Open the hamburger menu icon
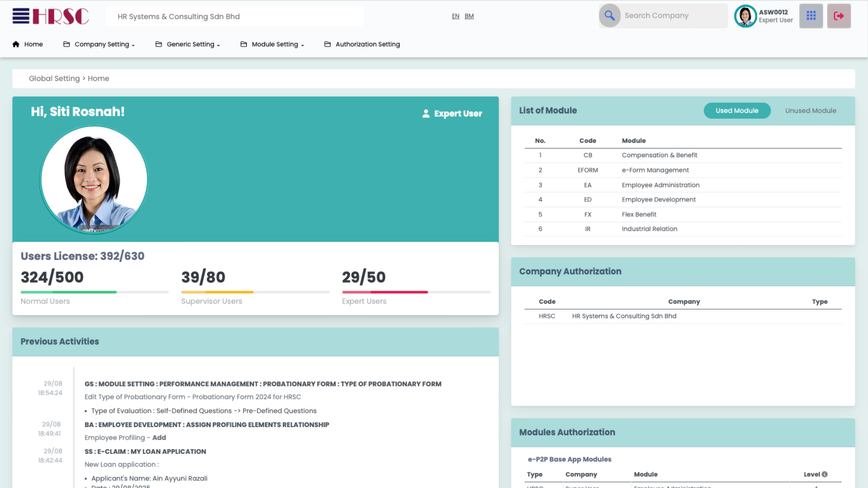The height and width of the screenshot is (488, 868). (x=21, y=16)
